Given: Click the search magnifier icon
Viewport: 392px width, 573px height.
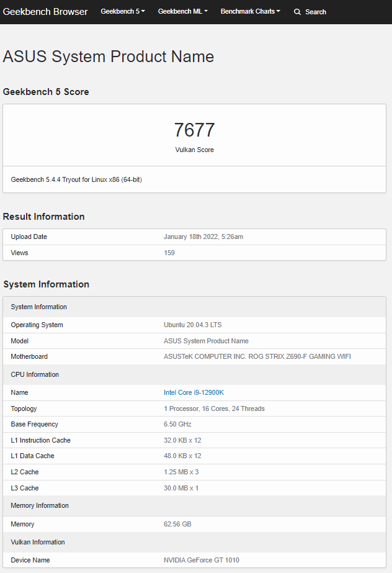Looking at the screenshot, I should (298, 12).
